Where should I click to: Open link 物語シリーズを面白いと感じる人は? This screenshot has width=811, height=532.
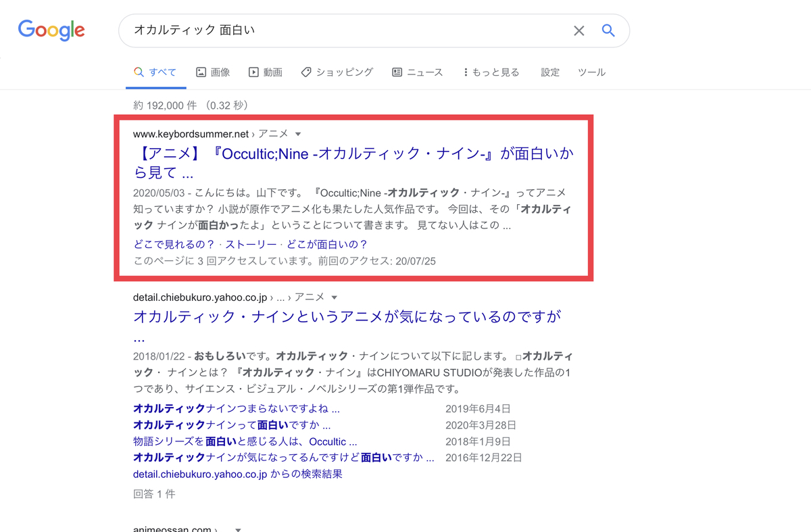(245, 442)
